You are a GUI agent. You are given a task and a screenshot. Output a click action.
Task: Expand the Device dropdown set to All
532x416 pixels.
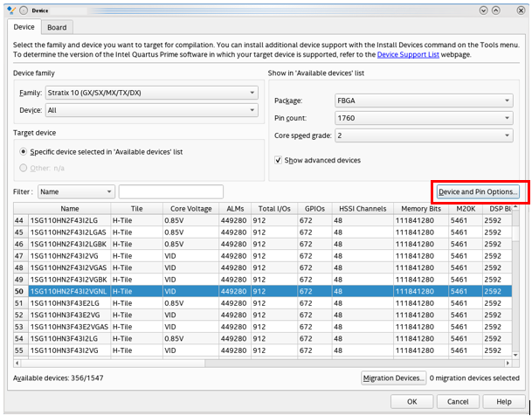(149, 111)
